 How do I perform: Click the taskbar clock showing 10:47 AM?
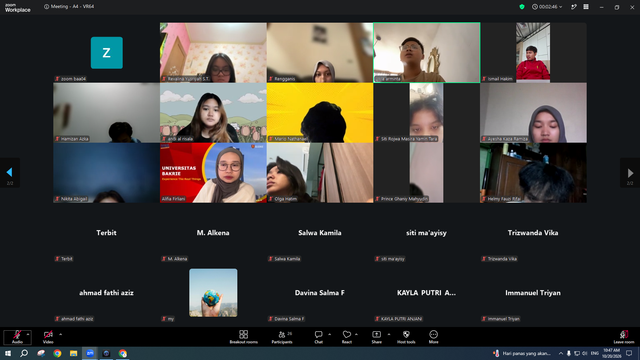pyautogui.click(x=611, y=353)
